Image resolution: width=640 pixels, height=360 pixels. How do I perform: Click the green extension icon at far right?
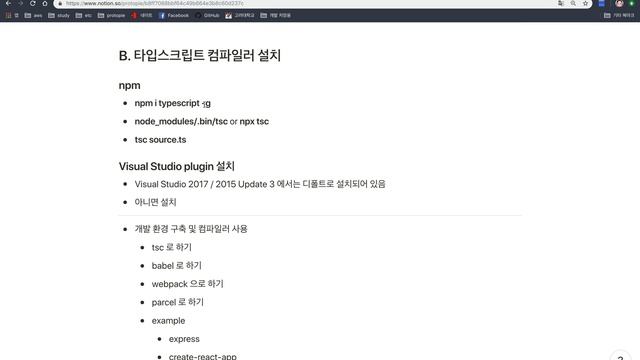632,3
